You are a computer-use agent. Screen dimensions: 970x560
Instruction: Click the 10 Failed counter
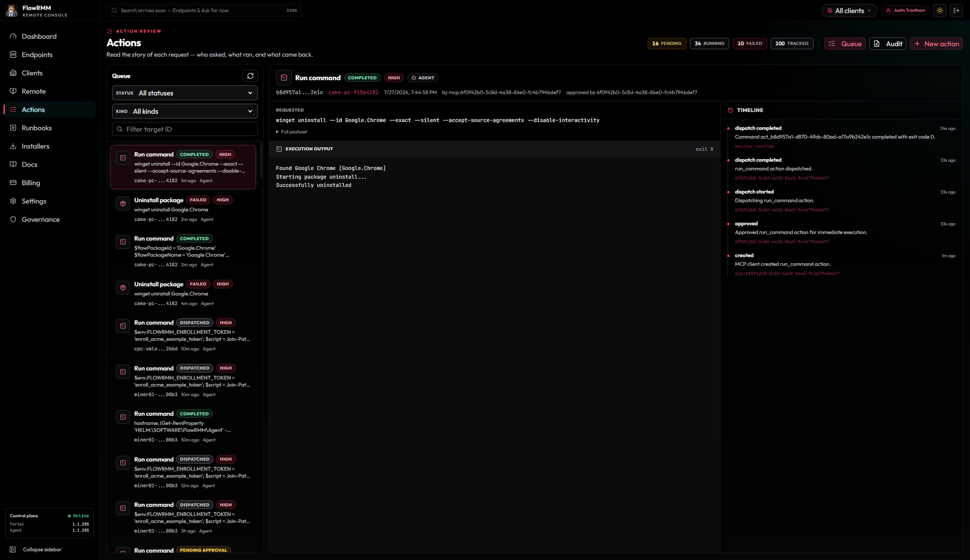(750, 44)
